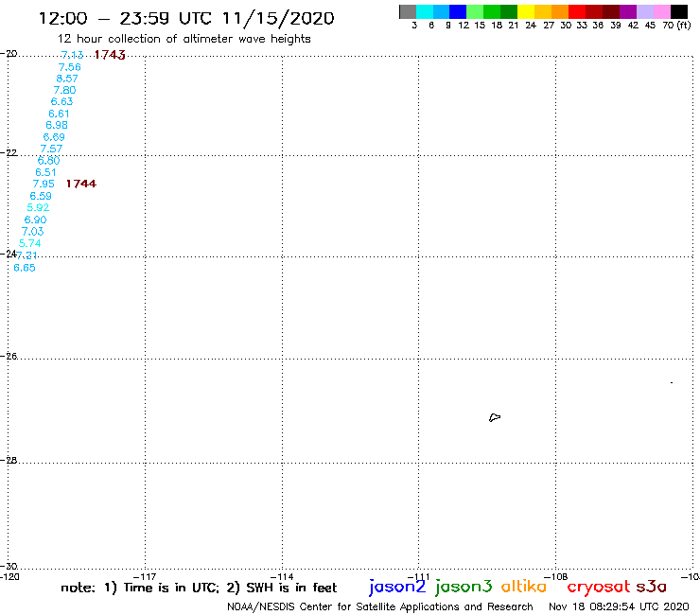Click the wave height value 7.57
This screenshot has width=700, height=615.
coord(51,149)
